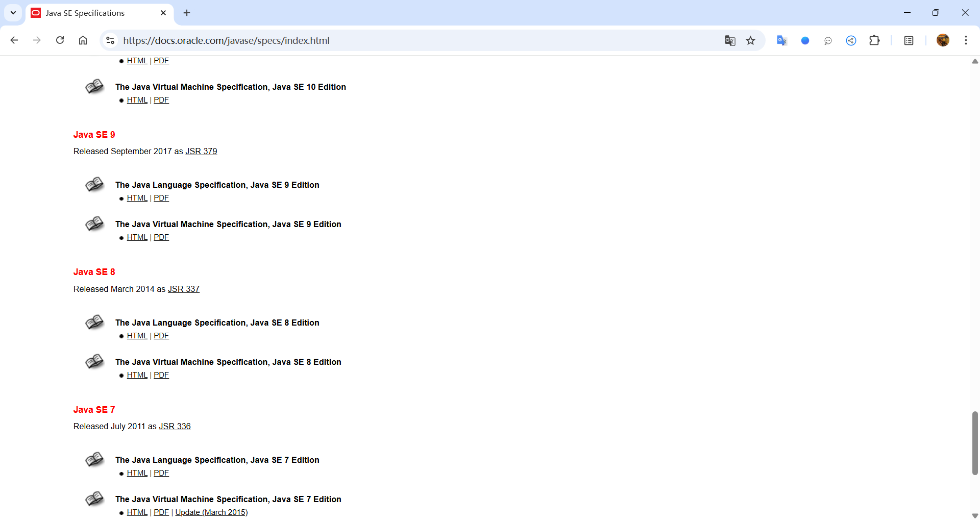This screenshot has height=520, width=980.
Task: Open Chrome's three-dot menu
Action: [966, 40]
